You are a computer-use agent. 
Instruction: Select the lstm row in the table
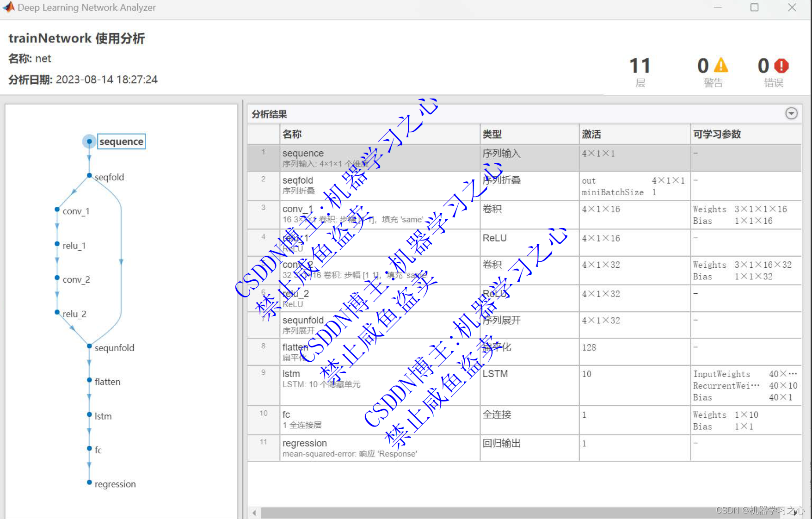click(x=524, y=386)
